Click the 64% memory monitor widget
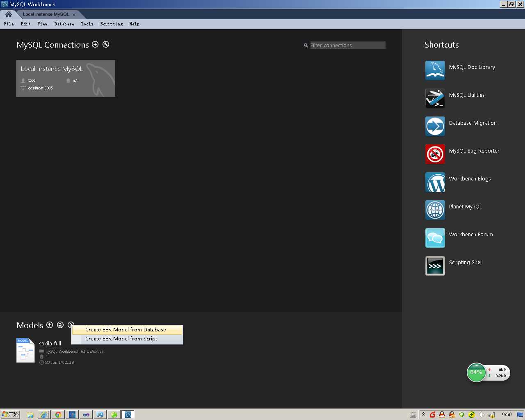525x420 pixels. point(476,372)
